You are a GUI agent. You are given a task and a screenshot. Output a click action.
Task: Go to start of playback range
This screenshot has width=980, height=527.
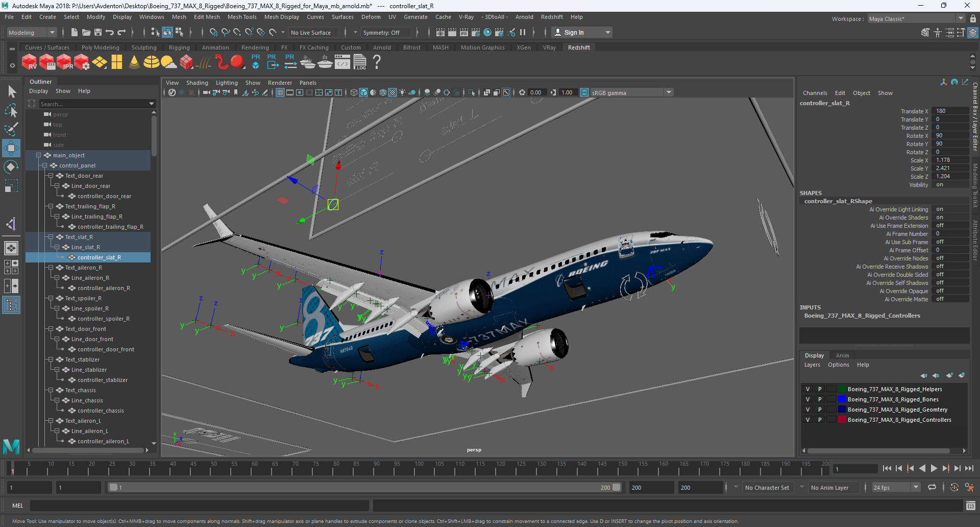887,468
